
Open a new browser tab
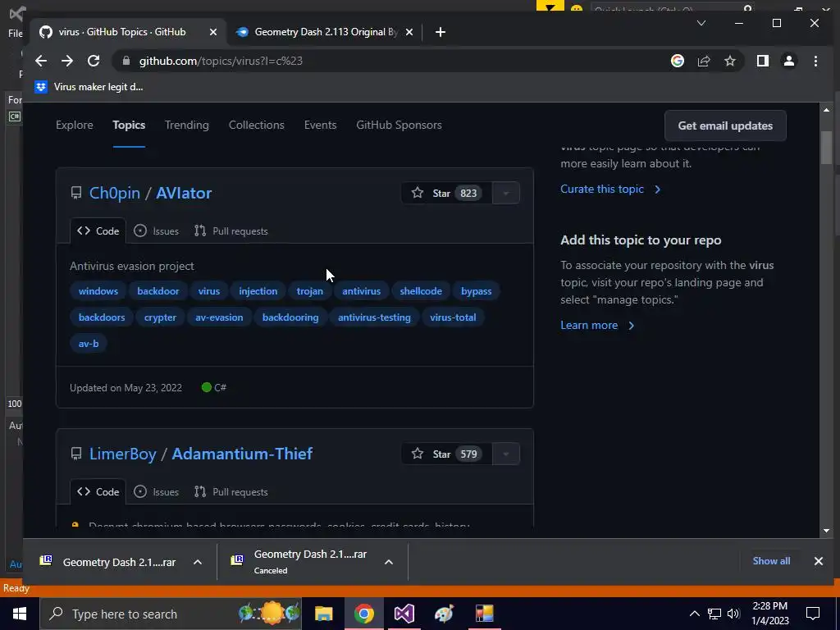(x=441, y=32)
